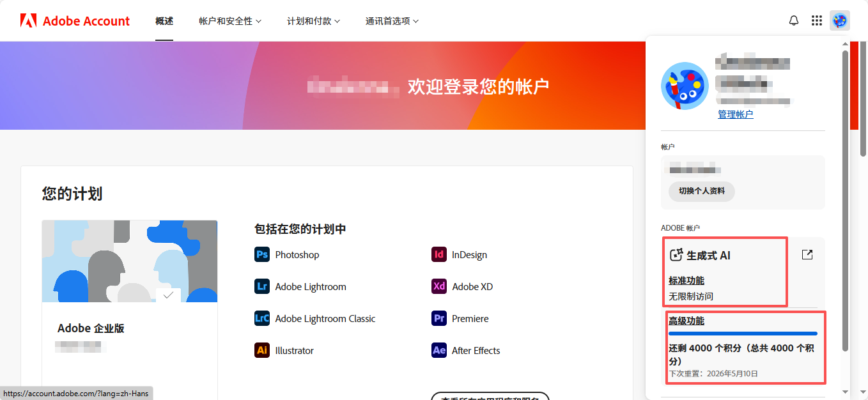Click the 管理帐户 link
This screenshot has width=868, height=400.
(x=735, y=114)
